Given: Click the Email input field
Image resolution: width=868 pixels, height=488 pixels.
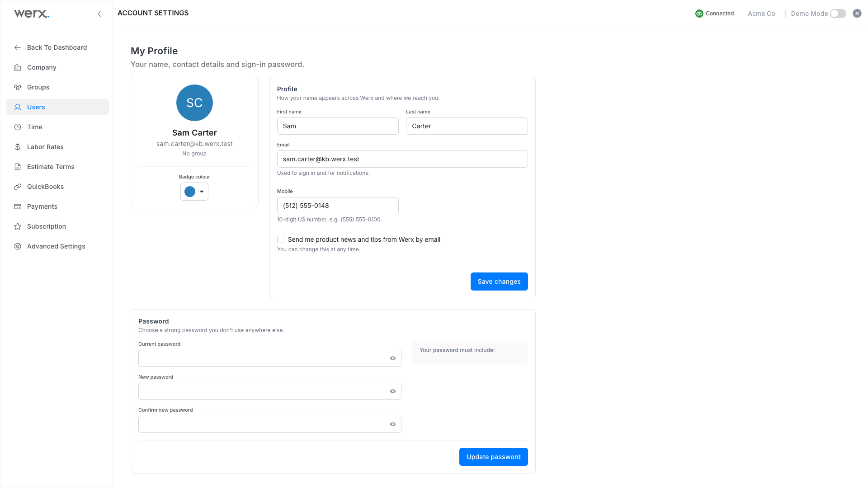Looking at the screenshot, I should pos(402,159).
